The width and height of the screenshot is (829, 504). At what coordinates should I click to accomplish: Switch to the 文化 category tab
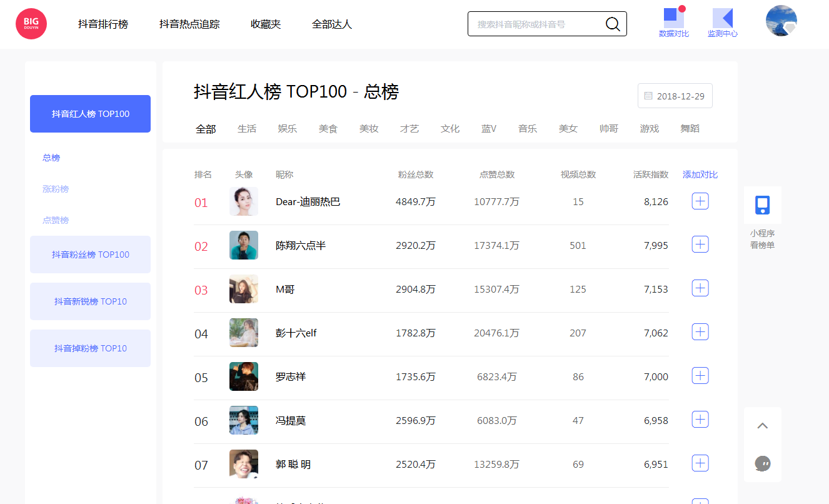click(x=450, y=129)
